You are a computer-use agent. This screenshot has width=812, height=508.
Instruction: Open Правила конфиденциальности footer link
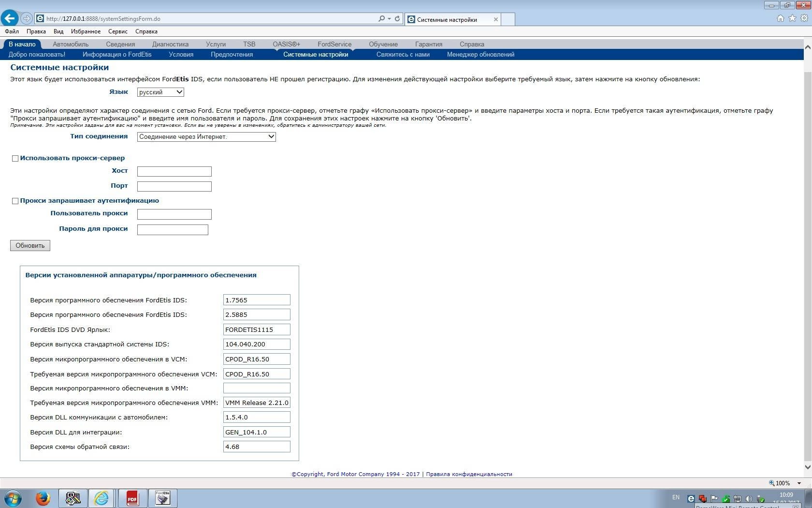pyautogui.click(x=469, y=474)
